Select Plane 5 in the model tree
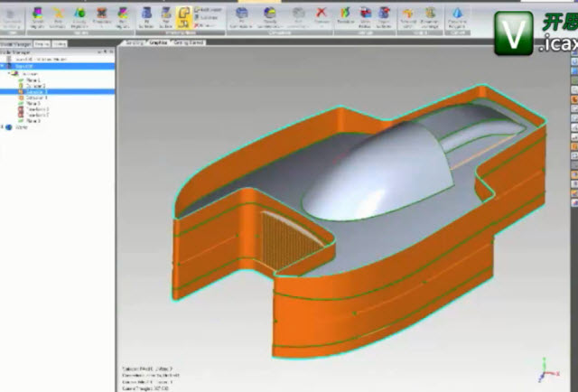Image resolution: width=578 pixels, height=392 pixels. tap(33, 104)
